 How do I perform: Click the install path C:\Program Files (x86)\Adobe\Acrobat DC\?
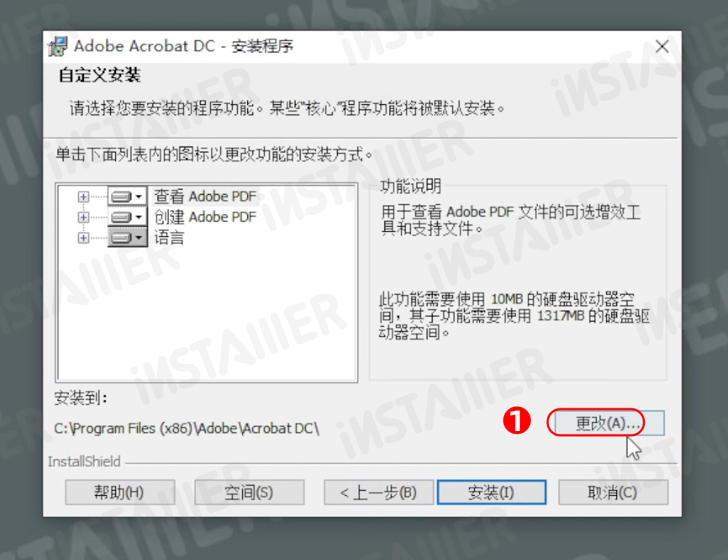(187, 428)
